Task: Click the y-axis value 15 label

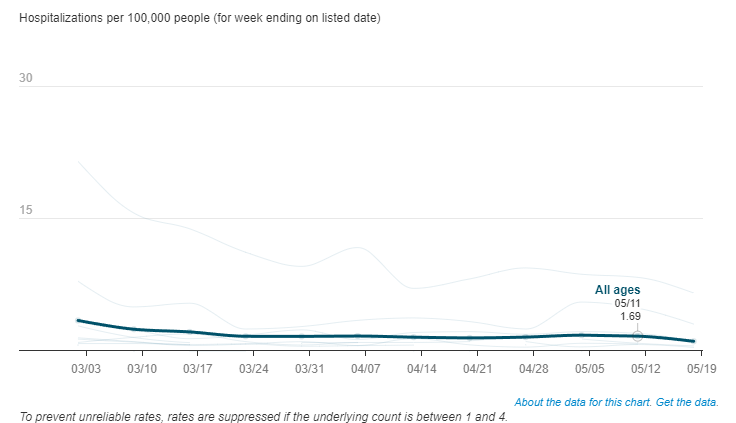Action: [x=26, y=211]
